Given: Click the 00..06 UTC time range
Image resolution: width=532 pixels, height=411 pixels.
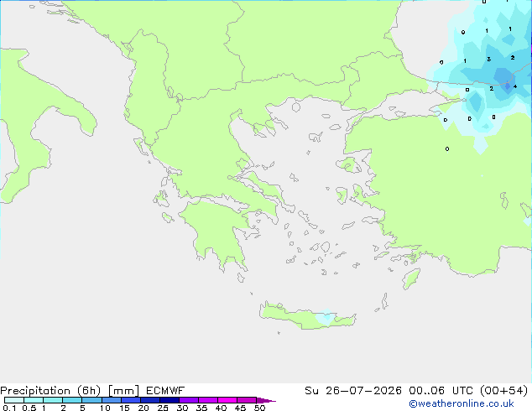Looking at the screenshot, I should tap(441, 391).
